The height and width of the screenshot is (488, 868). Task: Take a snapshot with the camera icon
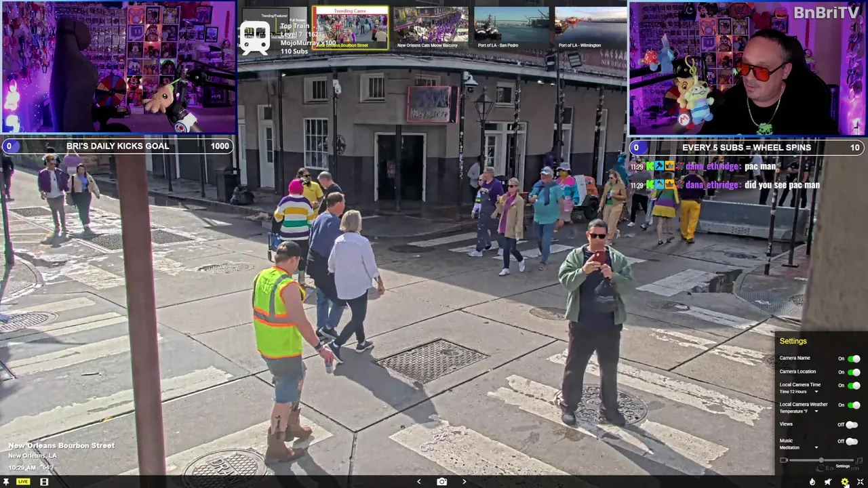coord(441,482)
